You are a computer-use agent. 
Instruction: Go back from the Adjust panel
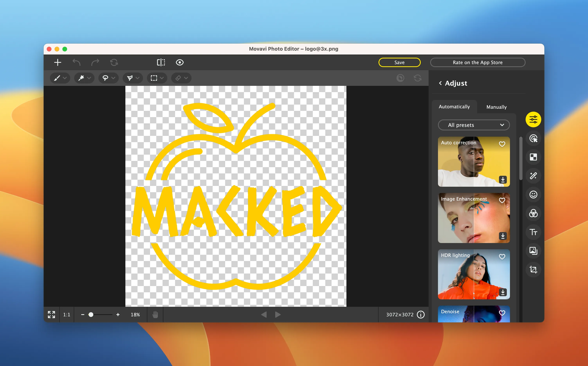[x=440, y=83]
